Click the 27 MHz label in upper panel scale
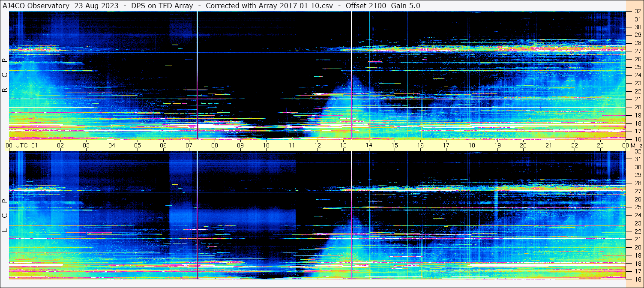This screenshot has height=288, width=644. pos(637,51)
